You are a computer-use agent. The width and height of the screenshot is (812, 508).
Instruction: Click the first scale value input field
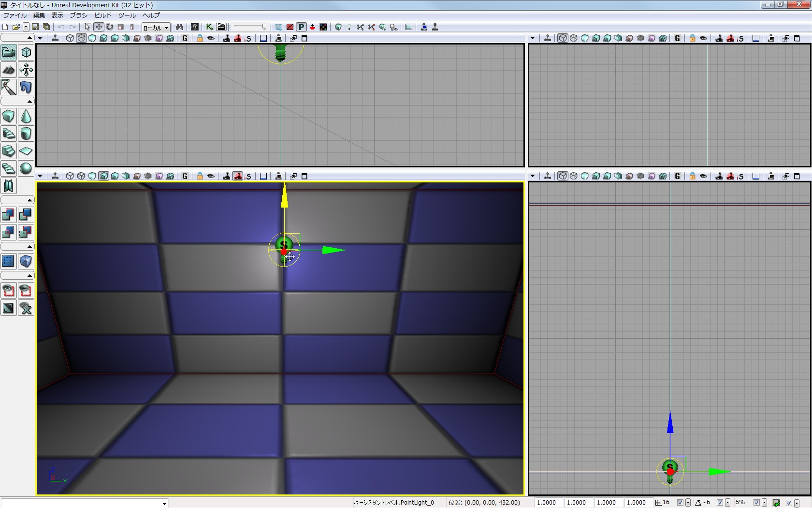click(x=548, y=503)
